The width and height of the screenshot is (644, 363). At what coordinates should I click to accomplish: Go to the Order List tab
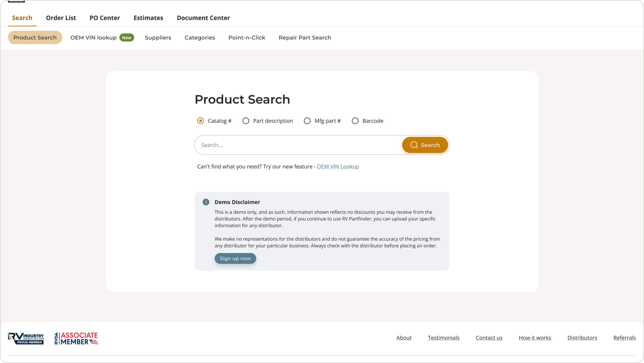(x=61, y=18)
